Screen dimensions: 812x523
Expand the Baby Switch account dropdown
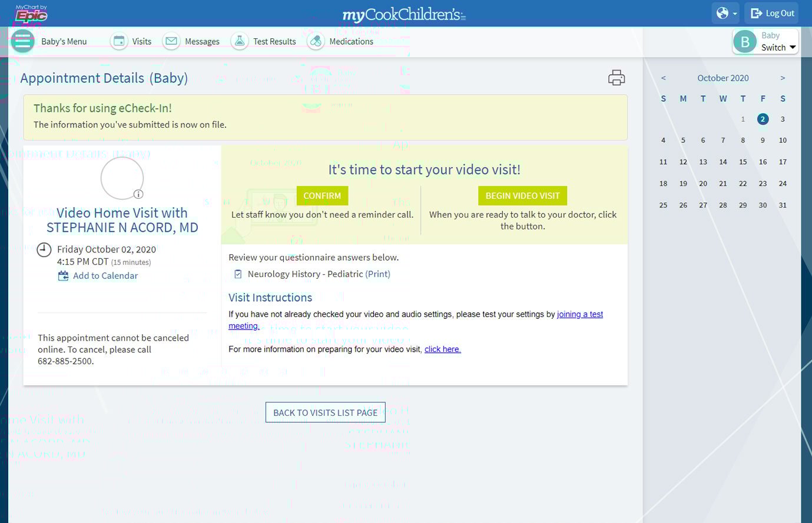pos(765,42)
